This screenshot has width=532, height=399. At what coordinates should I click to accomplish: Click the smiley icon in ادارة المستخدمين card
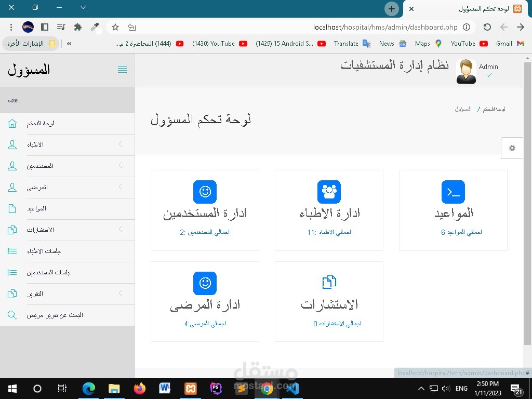[x=205, y=192]
